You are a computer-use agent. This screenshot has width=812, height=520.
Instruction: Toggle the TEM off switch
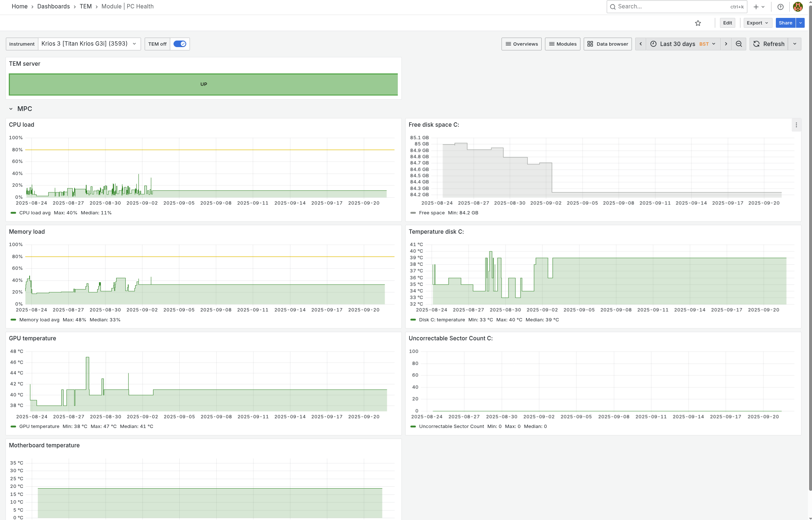[180, 44]
